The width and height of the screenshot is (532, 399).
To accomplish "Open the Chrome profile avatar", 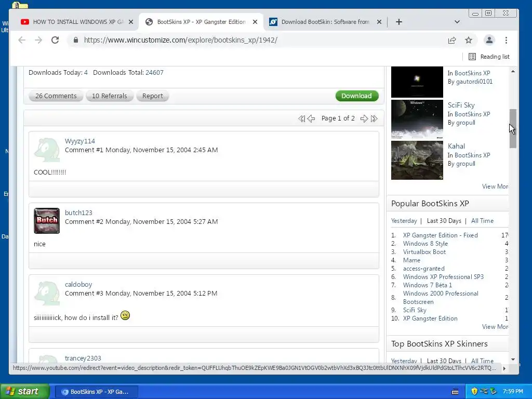I will click(x=489, y=41).
